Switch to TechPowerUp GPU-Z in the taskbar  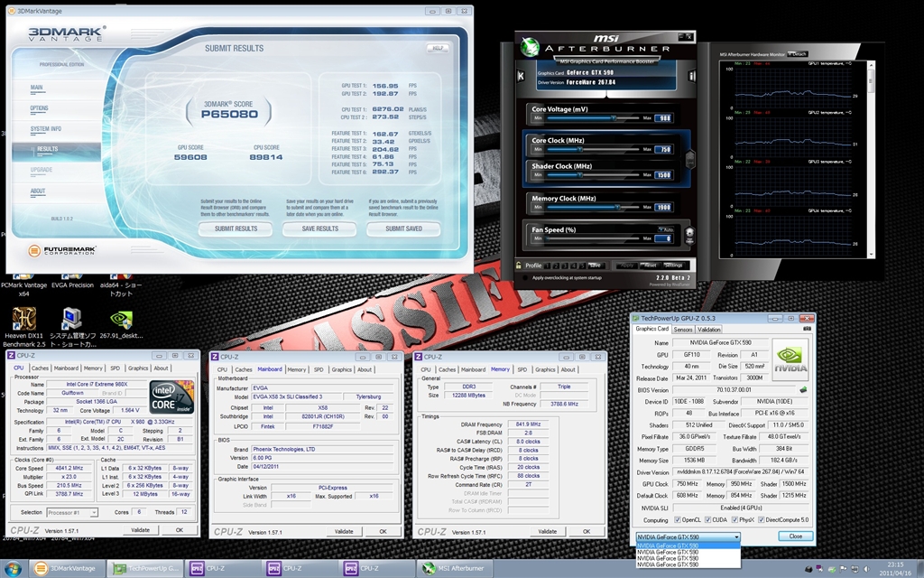pyautogui.click(x=145, y=569)
